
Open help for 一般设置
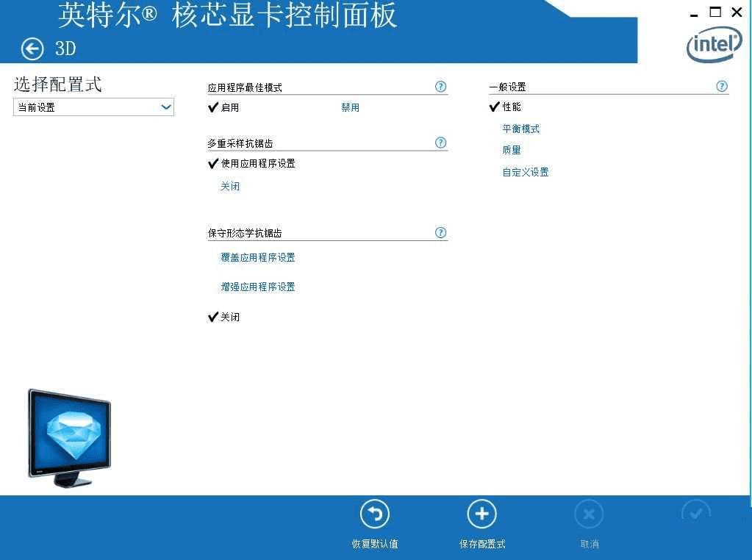click(722, 86)
